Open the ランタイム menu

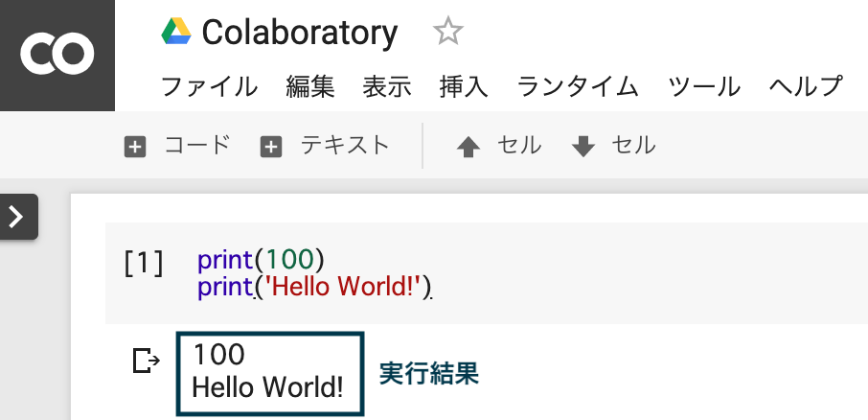click(x=578, y=87)
